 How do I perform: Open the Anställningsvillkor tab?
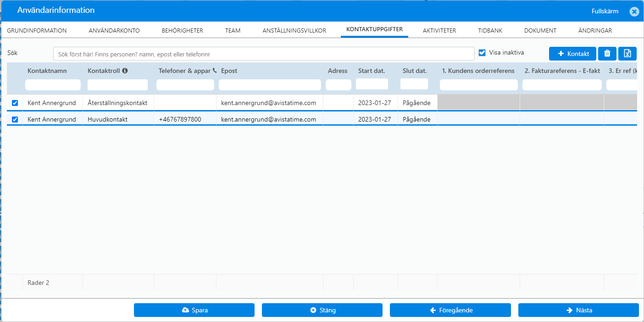[294, 31]
